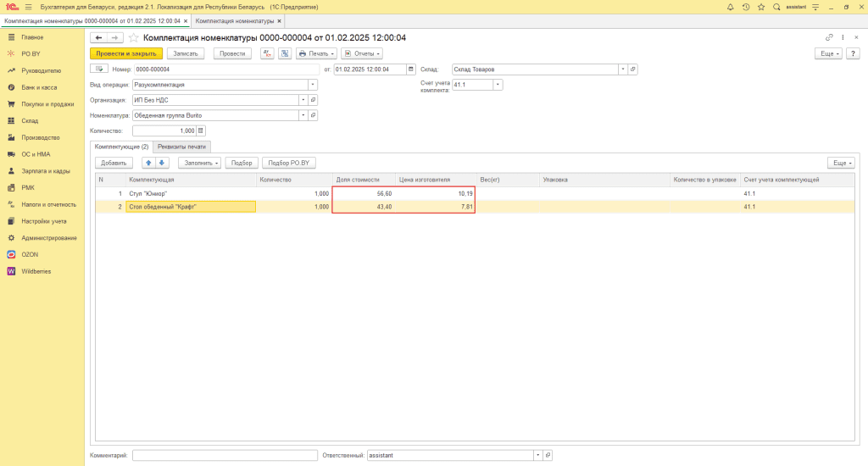Open Администрирование section
Viewport: 868px width, 466px height.
point(48,238)
